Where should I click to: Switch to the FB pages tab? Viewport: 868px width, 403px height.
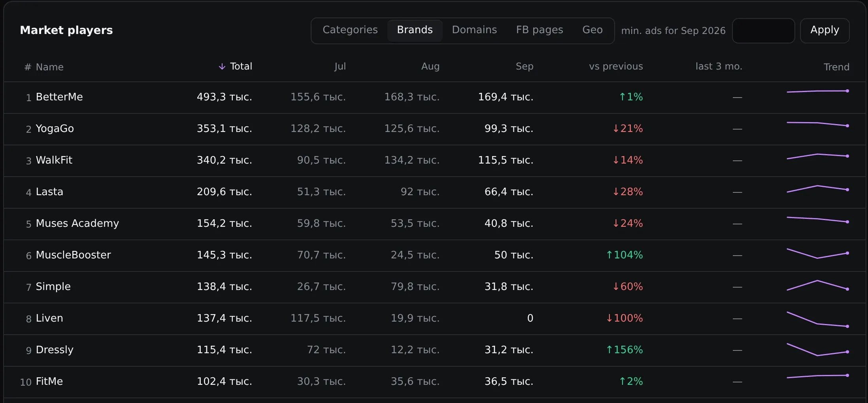(540, 30)
